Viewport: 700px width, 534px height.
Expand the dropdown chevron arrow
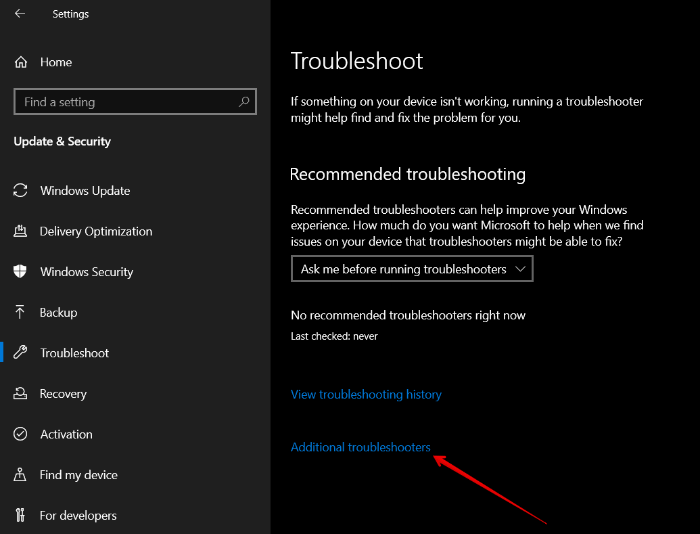click(x=520, y=269)
